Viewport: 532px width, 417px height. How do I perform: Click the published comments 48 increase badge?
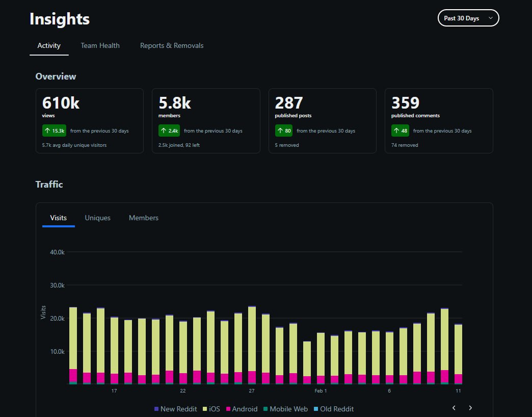[401, 131]
